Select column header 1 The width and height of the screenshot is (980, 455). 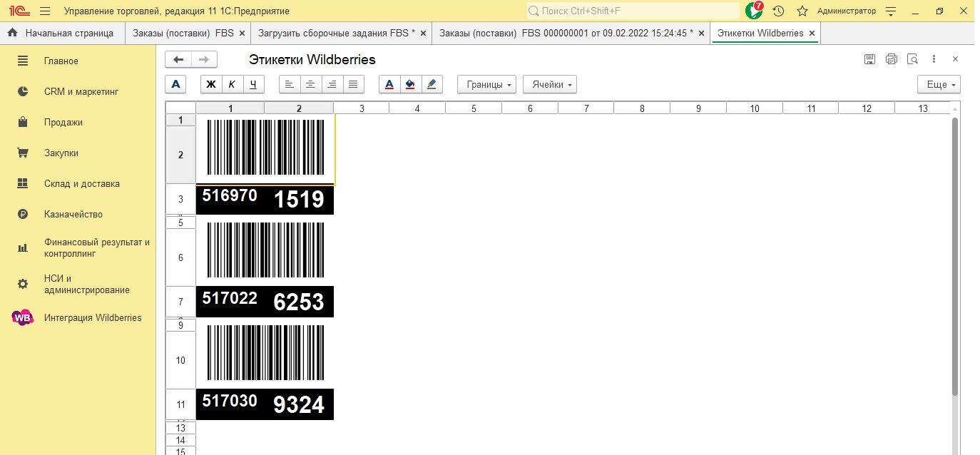pyautogui.click(x=230, y=108)
